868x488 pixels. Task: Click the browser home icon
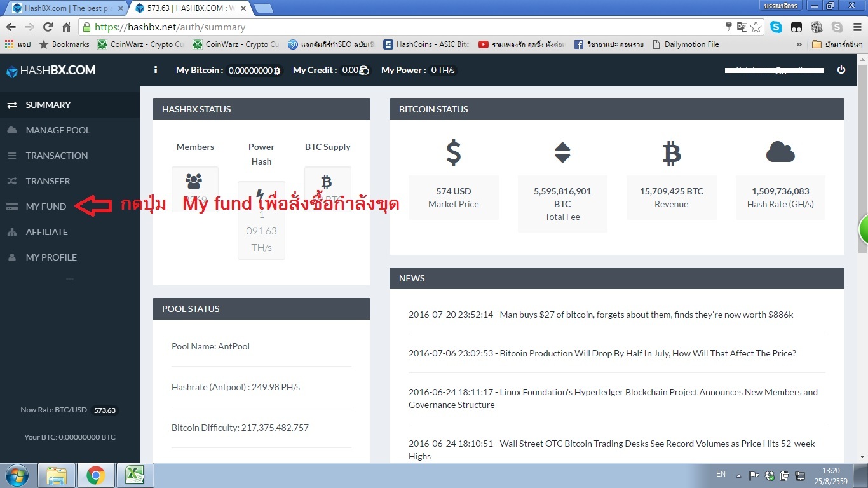[66, 27]
